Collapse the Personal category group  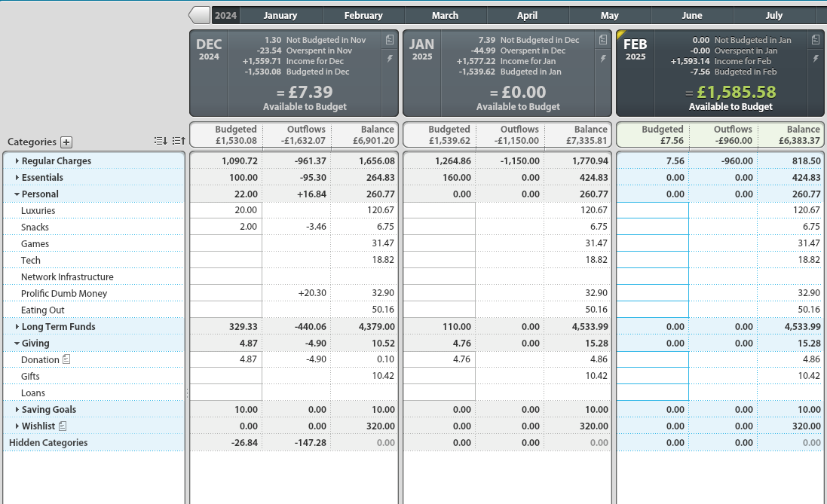[x=17, y=194]
